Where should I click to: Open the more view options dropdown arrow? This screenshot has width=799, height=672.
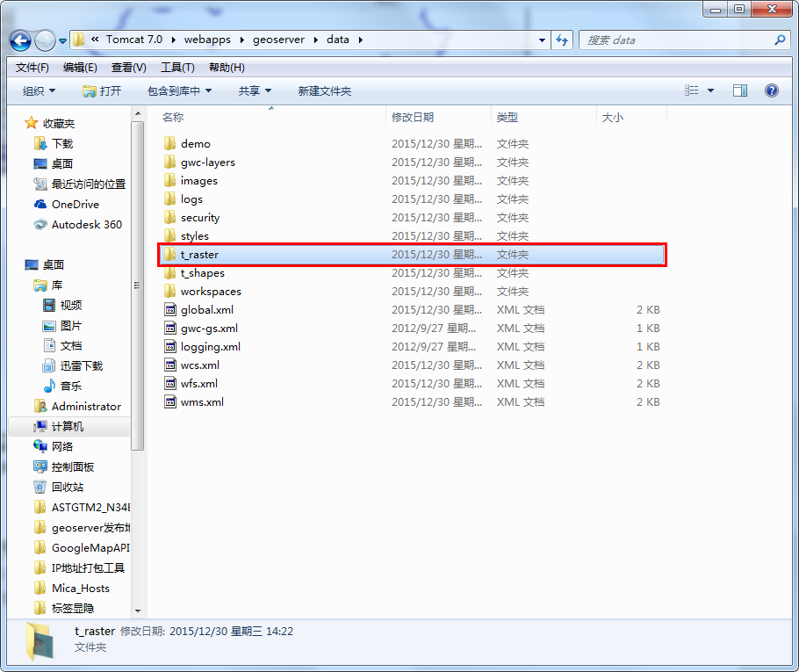(711, 90)
